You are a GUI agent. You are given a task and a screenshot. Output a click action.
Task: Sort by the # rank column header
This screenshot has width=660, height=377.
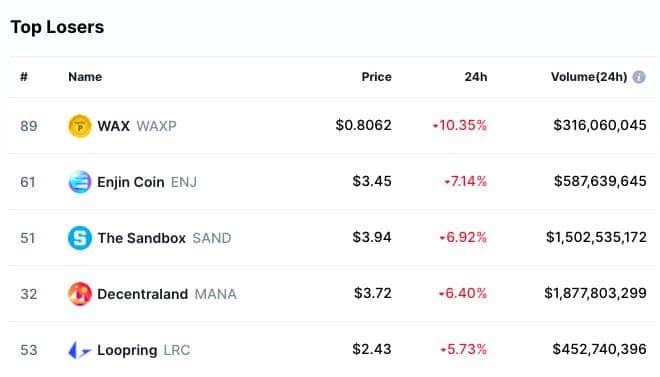(24, 77)
